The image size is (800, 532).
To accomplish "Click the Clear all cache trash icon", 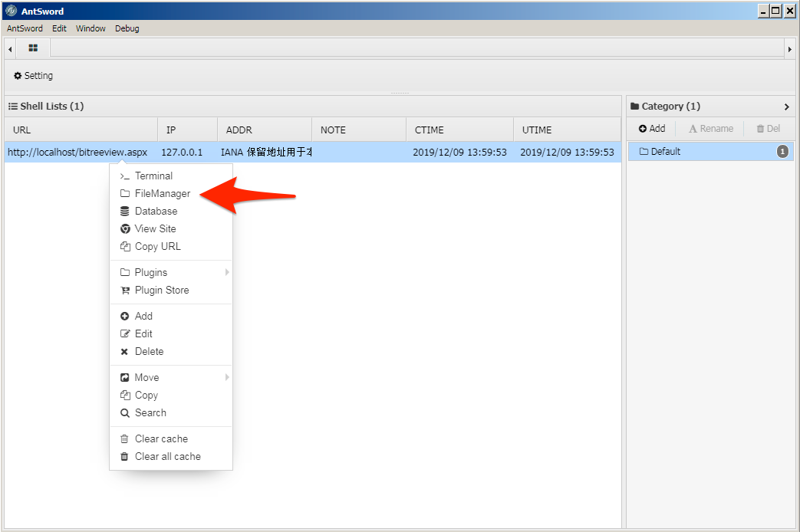I will tap(124, 457).
